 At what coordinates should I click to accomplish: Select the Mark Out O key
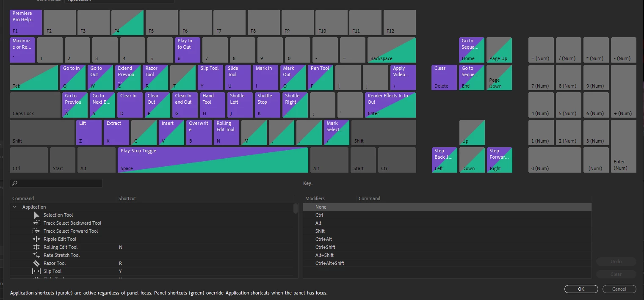[x=293, y=77]
